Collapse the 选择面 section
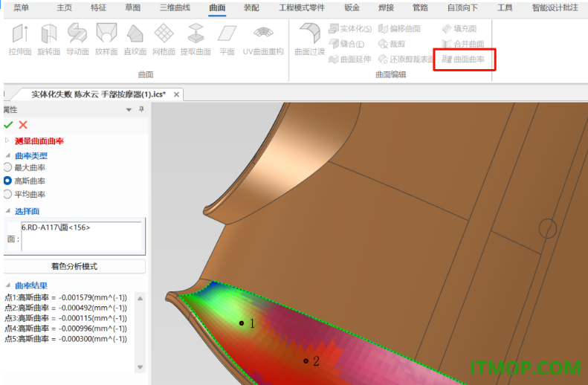The image size is (588, 385). [x=8, y=210]
